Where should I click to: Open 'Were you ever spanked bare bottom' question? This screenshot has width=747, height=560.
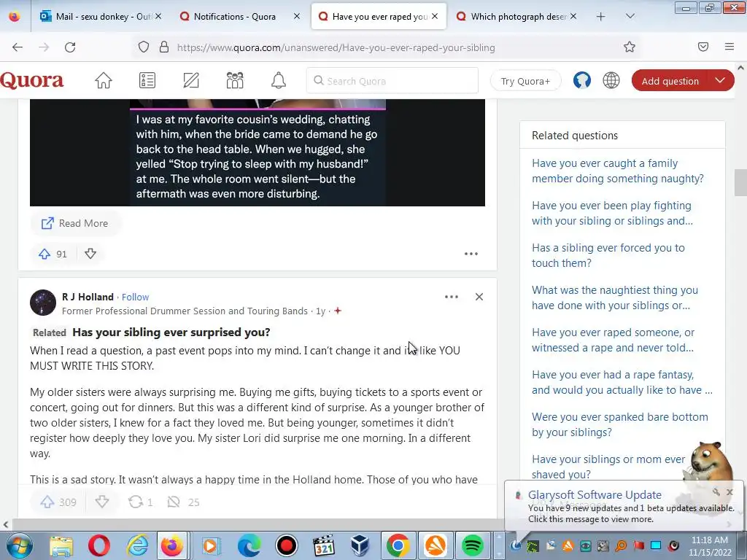click(x=620, y=424)
